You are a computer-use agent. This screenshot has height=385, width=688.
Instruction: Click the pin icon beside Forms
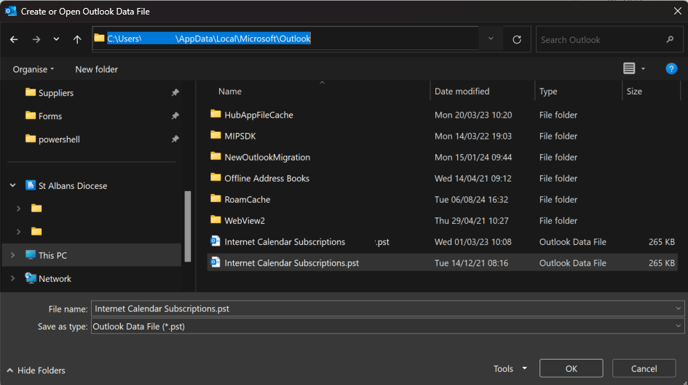tap(175, 116)
